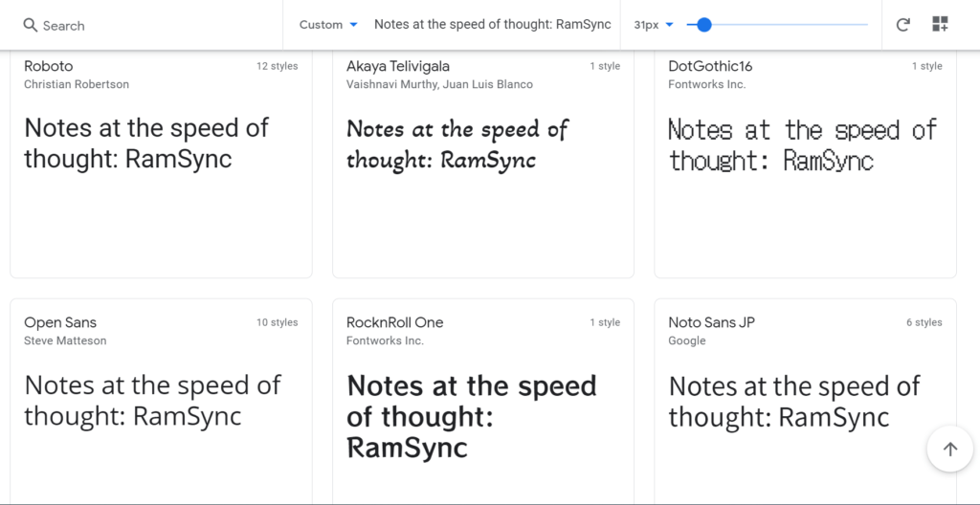This screenshot has width=980, height=505.
Task: Click the Open Sans preview text sample
Action: coord(152,401)
